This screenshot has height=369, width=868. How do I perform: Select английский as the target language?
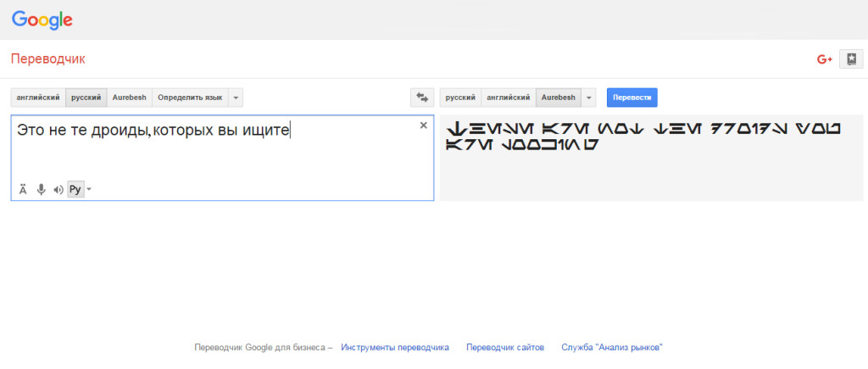point(509,98)
